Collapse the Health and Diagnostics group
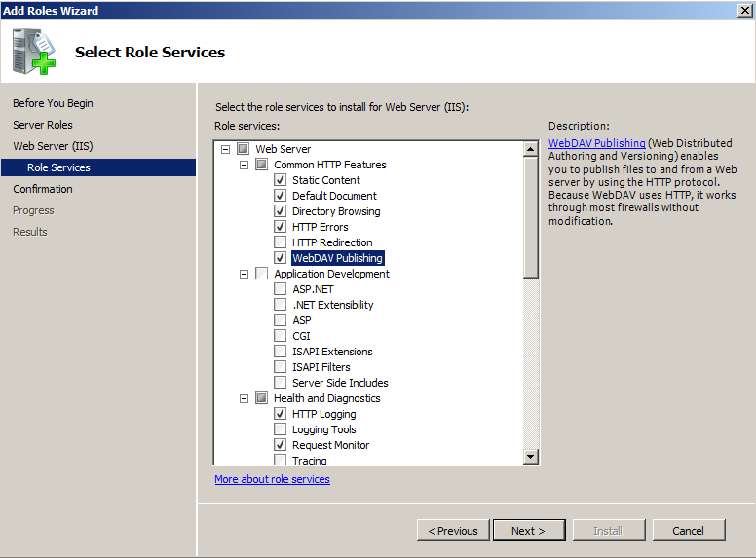The height and width of the screenshot is (558, 756). pyautogui.click(x=245, y=398)
